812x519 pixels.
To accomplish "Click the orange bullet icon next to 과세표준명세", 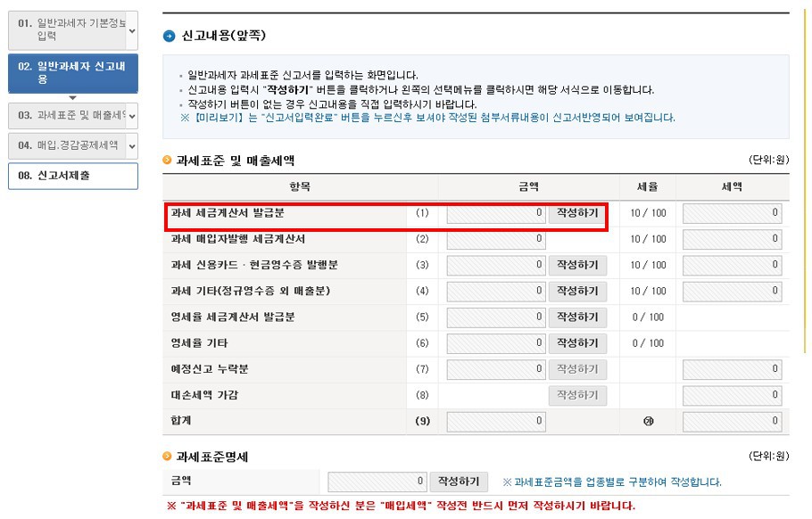I will [167, 456].
